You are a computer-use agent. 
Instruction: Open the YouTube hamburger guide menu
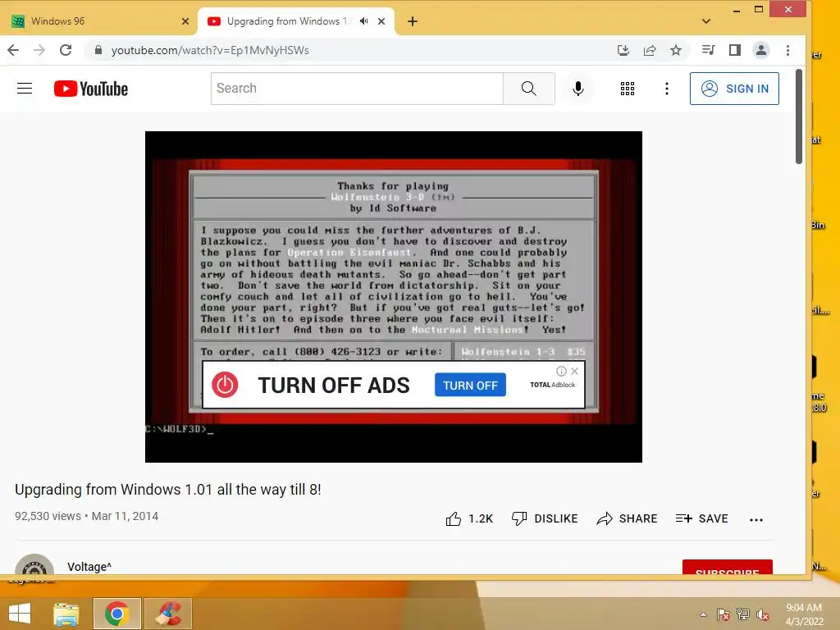point(25,89)
